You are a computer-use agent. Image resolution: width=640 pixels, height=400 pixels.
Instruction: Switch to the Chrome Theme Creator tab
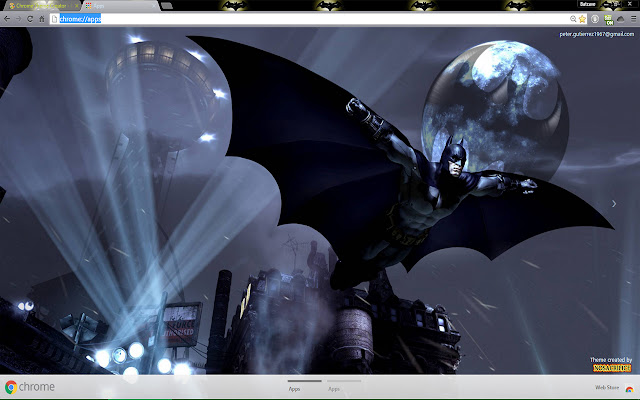click(41, 6)
